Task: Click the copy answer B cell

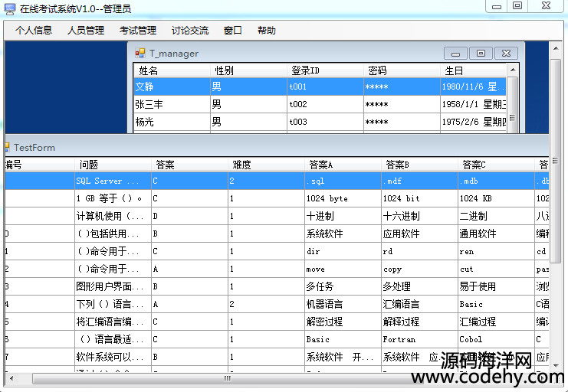Action: pos(420,269)
